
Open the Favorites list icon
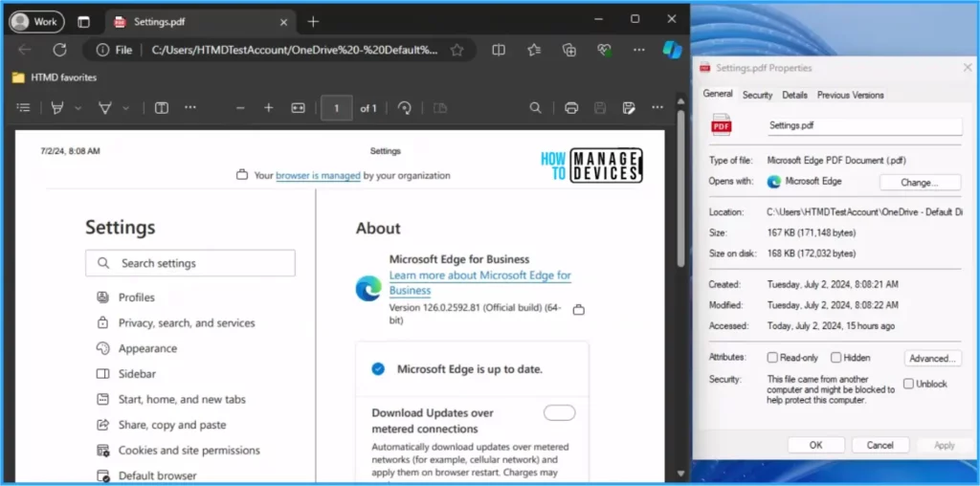534,50
